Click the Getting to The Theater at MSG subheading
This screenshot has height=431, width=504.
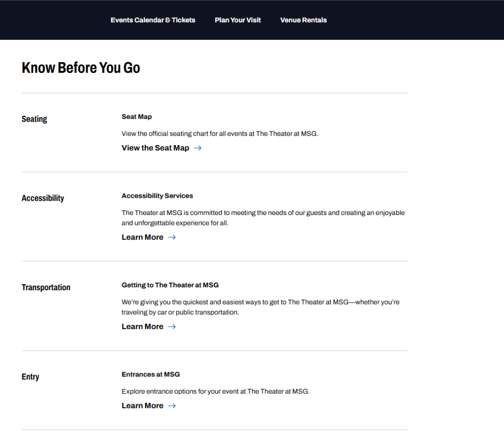(x=170, y=285)
